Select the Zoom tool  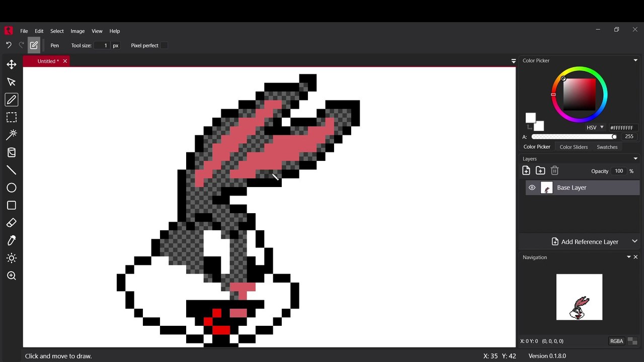[x=12, y=276]
